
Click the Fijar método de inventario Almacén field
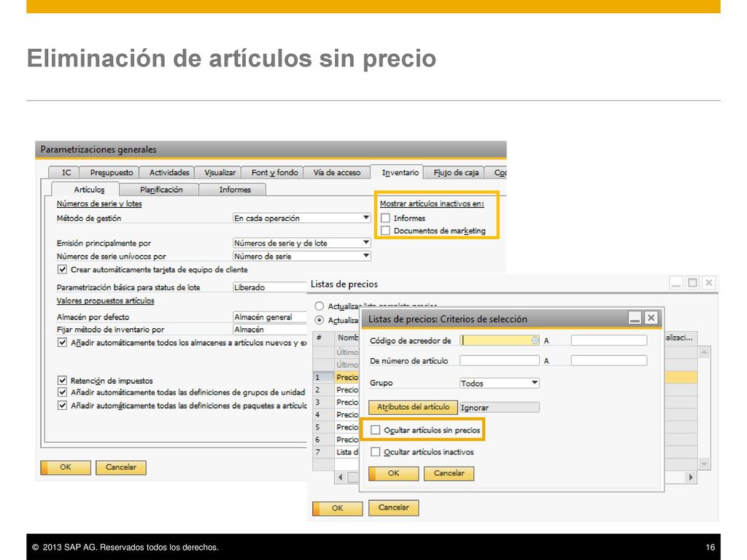click(x=270, y=330)
